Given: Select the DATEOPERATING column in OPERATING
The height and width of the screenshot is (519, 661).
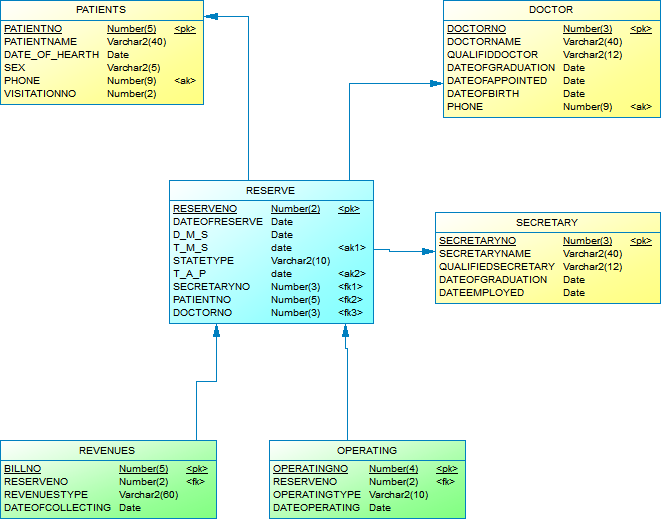Looking at the screenshot, I should coord(316,508).
